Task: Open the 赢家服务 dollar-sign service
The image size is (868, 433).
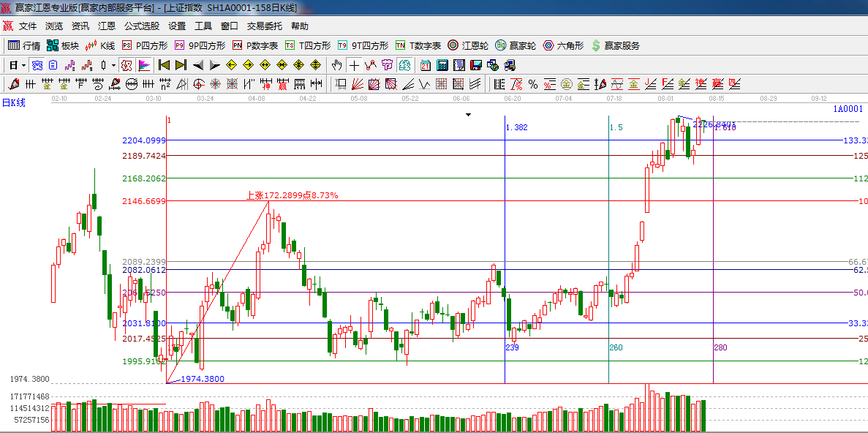Action: [x=614, y=45]
